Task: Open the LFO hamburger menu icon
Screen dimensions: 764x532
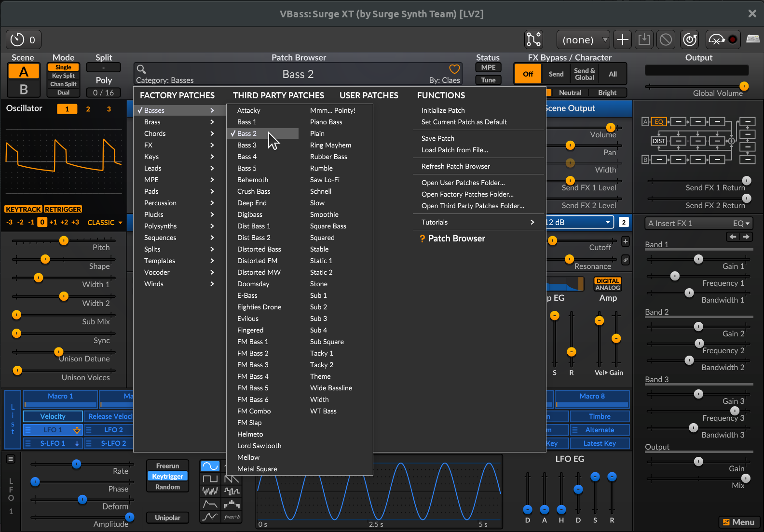Action: coord(11,459)
